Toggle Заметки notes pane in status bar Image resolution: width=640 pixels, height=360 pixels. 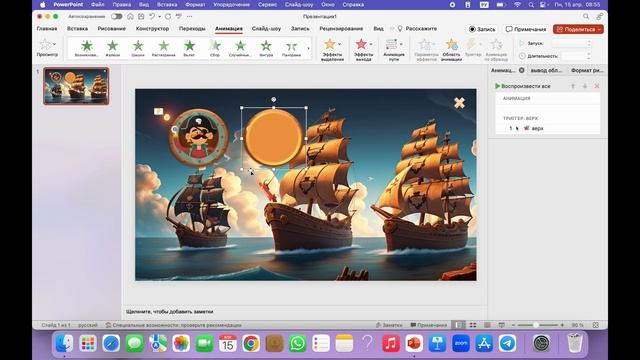[x=389, y=325]
